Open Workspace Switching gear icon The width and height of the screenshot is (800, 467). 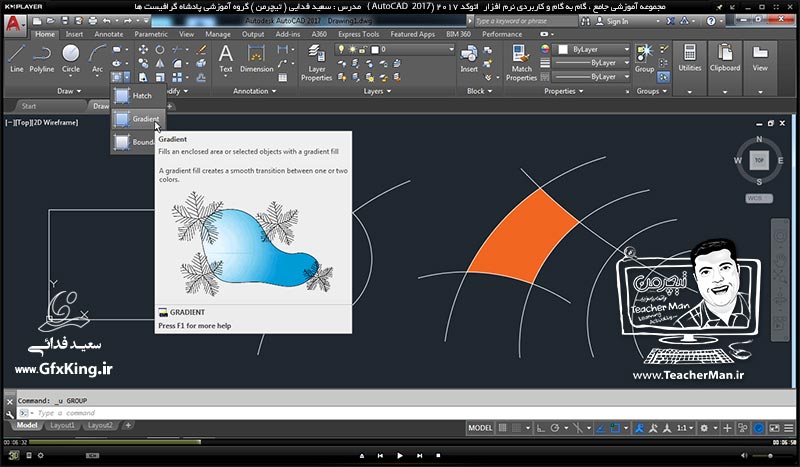(704, 428)
